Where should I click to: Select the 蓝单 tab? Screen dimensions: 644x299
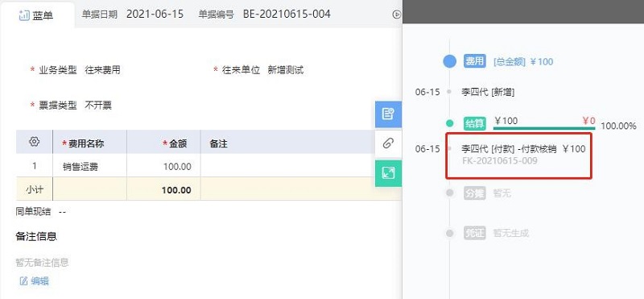37,15
